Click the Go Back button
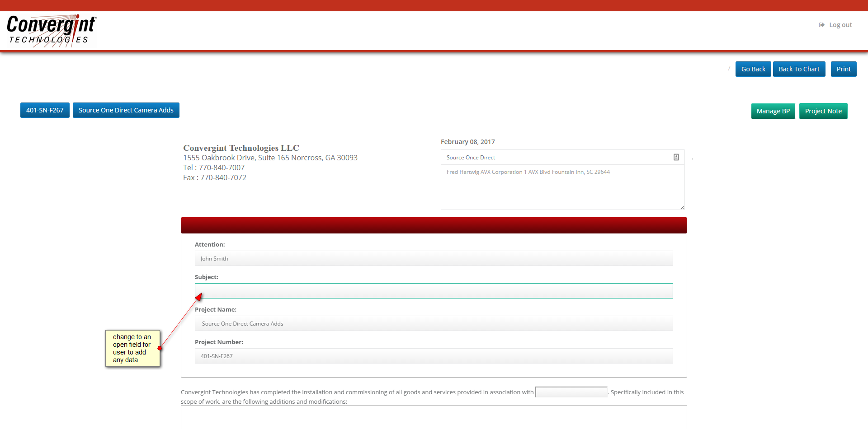This screenshot has width=868, height=429. [753, 69]
